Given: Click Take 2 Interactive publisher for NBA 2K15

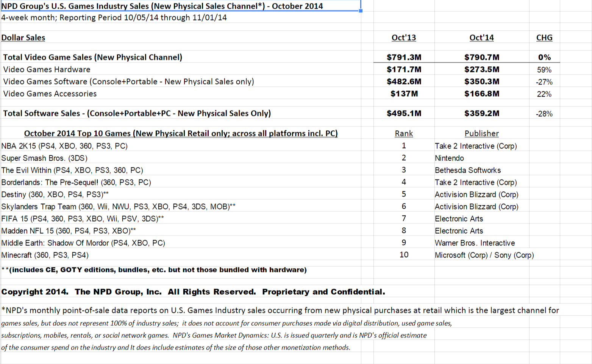Looking at the screenshot, I should (x=476, y=146).
